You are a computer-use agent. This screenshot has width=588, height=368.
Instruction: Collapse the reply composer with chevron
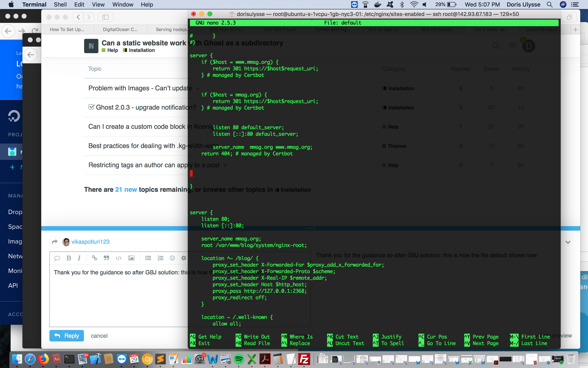click(568, 242)
